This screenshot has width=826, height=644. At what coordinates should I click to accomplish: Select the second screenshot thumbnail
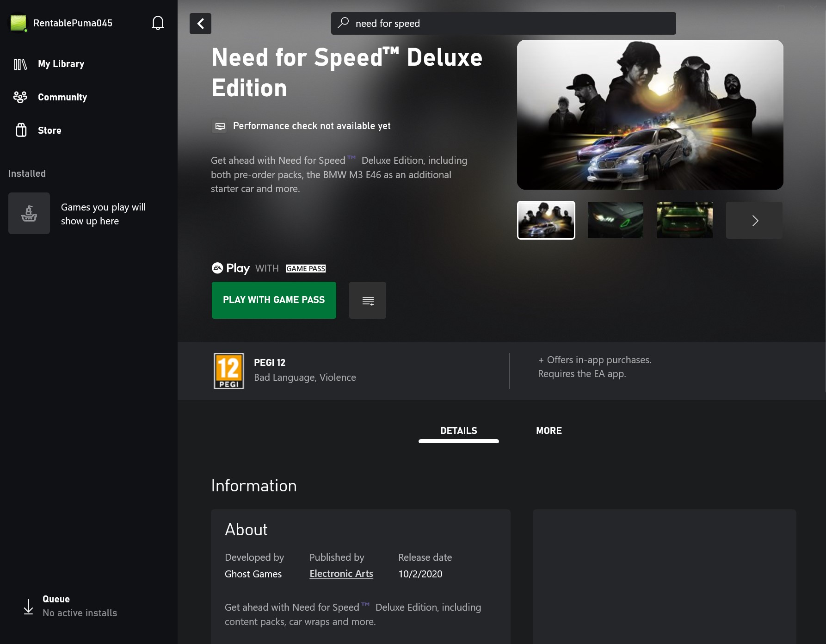[615, 220]
